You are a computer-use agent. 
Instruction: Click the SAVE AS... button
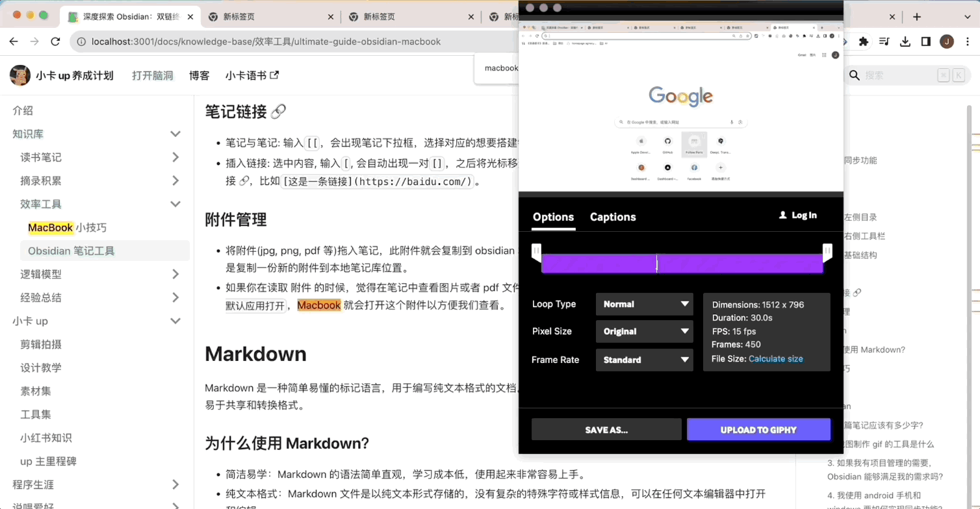606,429
